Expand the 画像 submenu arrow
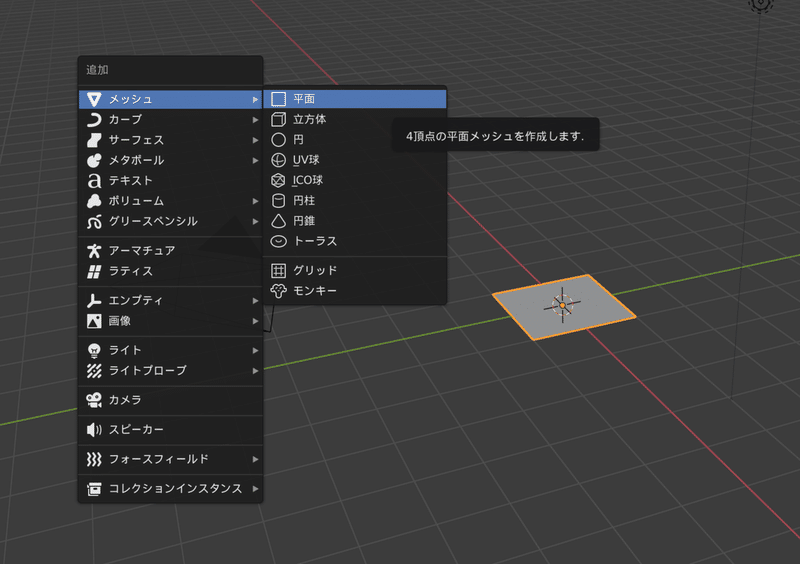Image resolution: width=800 pixels, height=564 pixels. click(255, 322)
